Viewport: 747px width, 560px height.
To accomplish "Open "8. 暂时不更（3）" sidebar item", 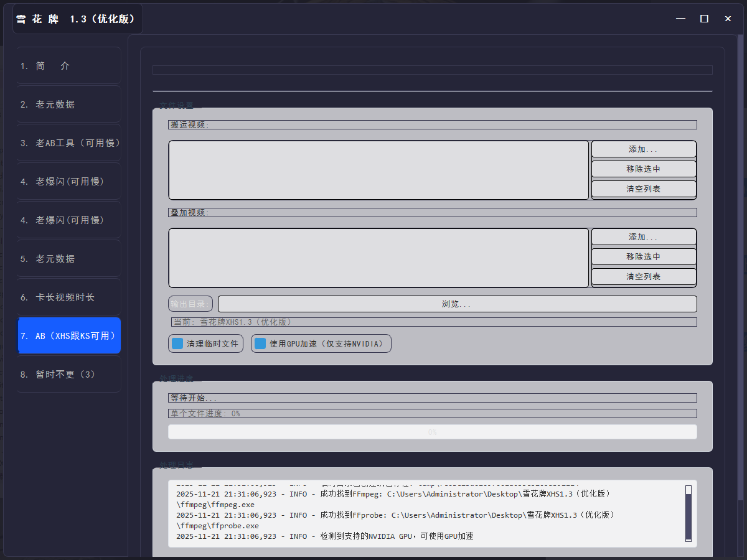I will (68, 375).
